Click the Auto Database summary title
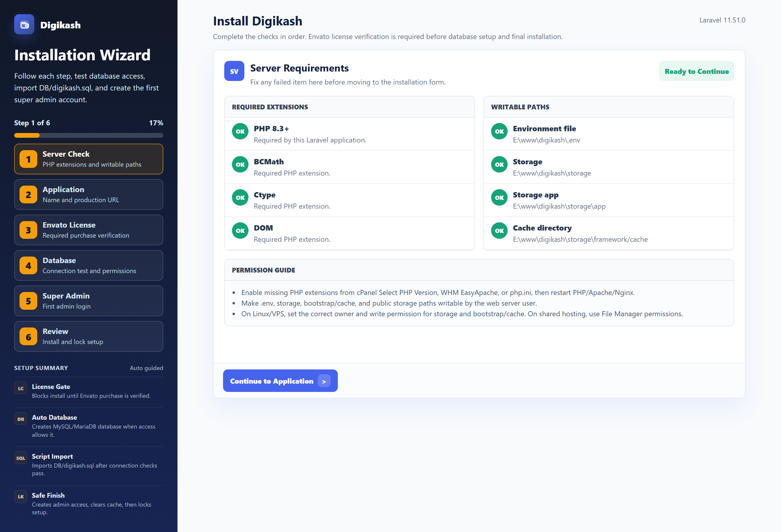The height and width of the screenshot is (532, 781). (54, 418)
